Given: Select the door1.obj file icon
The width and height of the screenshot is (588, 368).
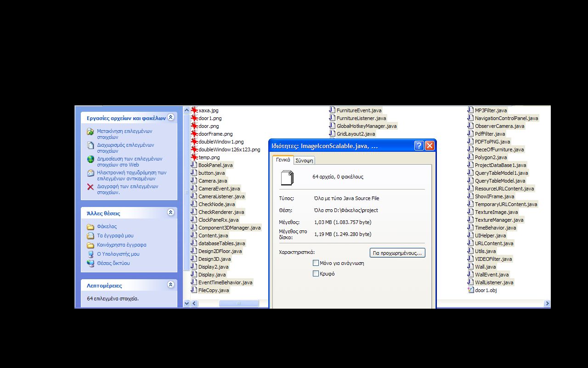Looking at the screenshot, I should point(470,290).
